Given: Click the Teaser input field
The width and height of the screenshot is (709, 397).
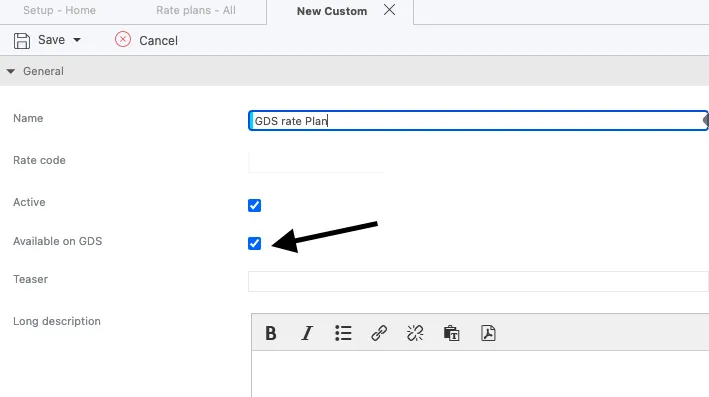Looking at the screenshot, I should [478, 281].
